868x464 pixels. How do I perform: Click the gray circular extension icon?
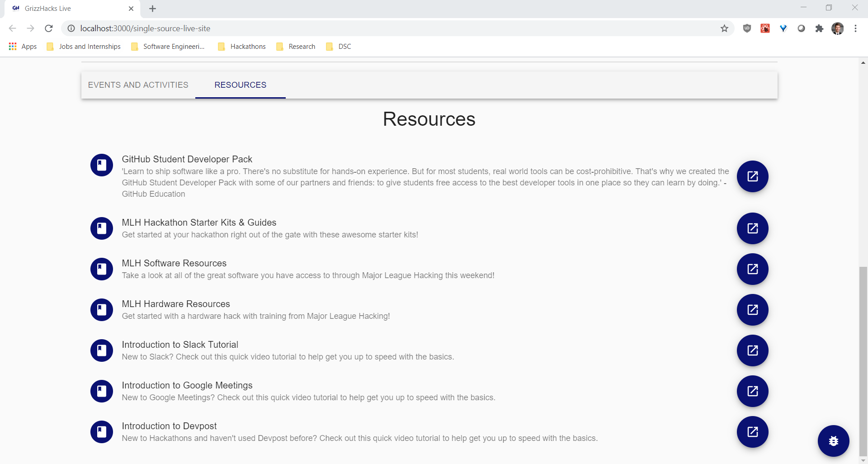(801, 28)
